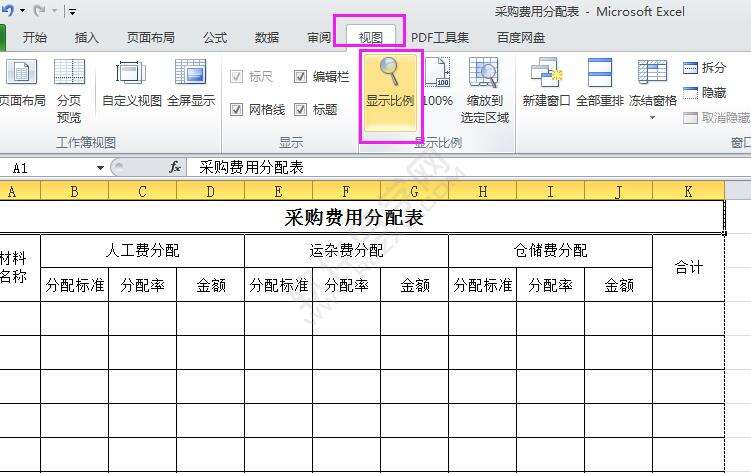This screenshot has height=473, width=751.
Task: Open the Page Layout (页面布局) ribbon tab
Action: [x=151, y=37]
